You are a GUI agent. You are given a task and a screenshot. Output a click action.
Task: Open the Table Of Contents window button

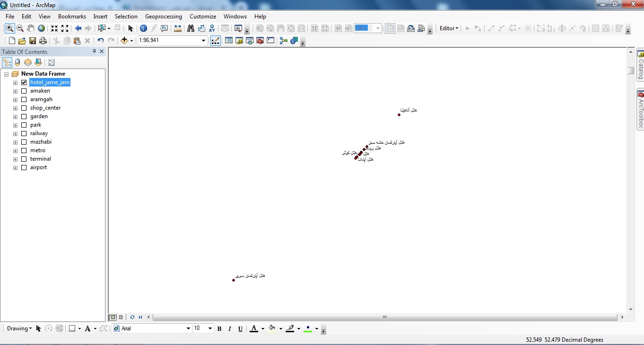[229, 41]
